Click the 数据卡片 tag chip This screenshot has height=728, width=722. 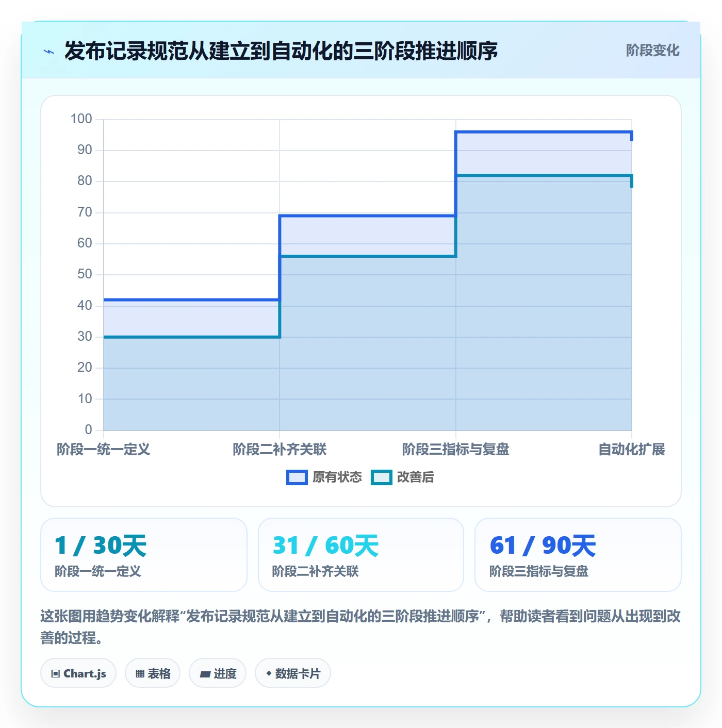(x=293, y=673)
